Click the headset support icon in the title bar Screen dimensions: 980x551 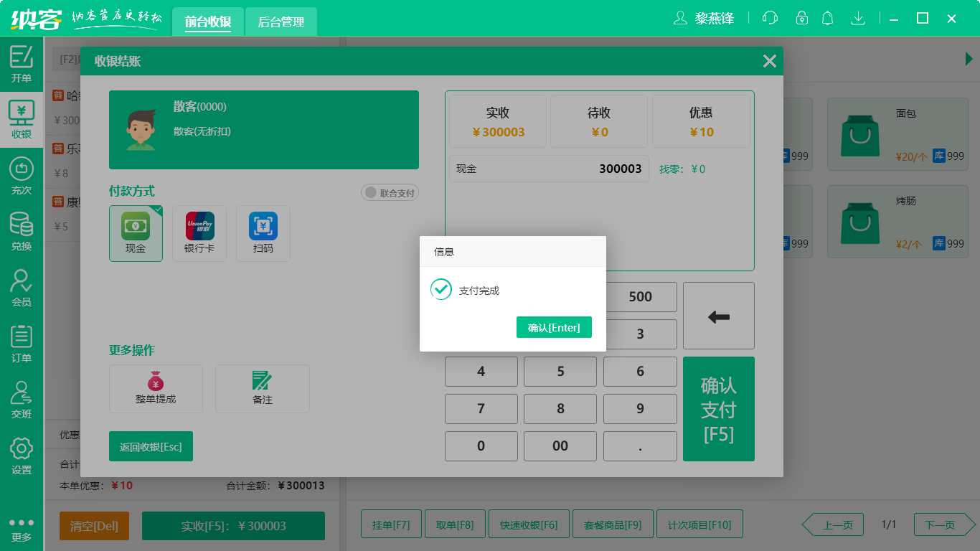coord(770,18)
